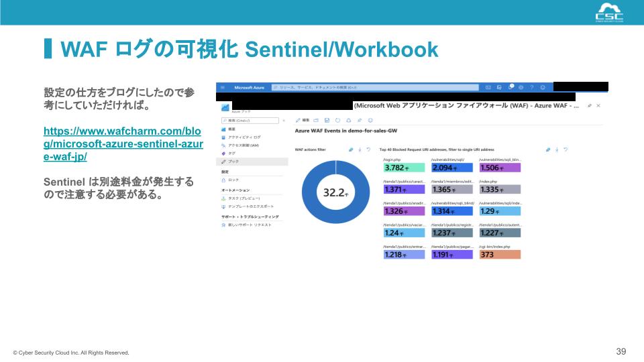
Task: Select the 1.237千 tile
Action: pyautogui.click(x=451, y=233)
